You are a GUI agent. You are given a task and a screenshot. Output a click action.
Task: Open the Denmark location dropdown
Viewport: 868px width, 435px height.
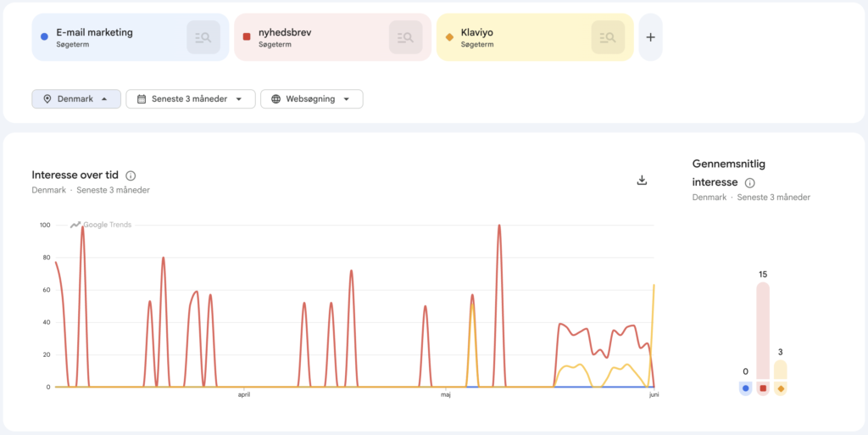(76, 99)
